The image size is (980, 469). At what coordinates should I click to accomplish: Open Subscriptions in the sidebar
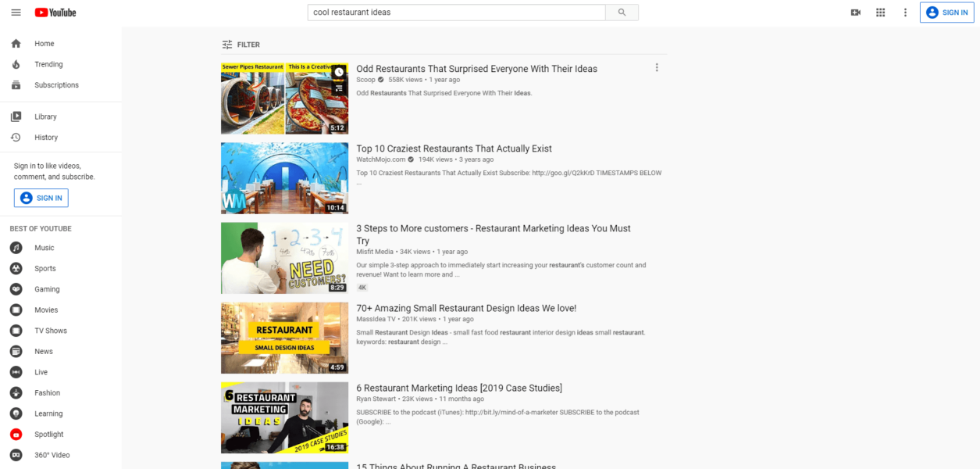pos(56,85)
